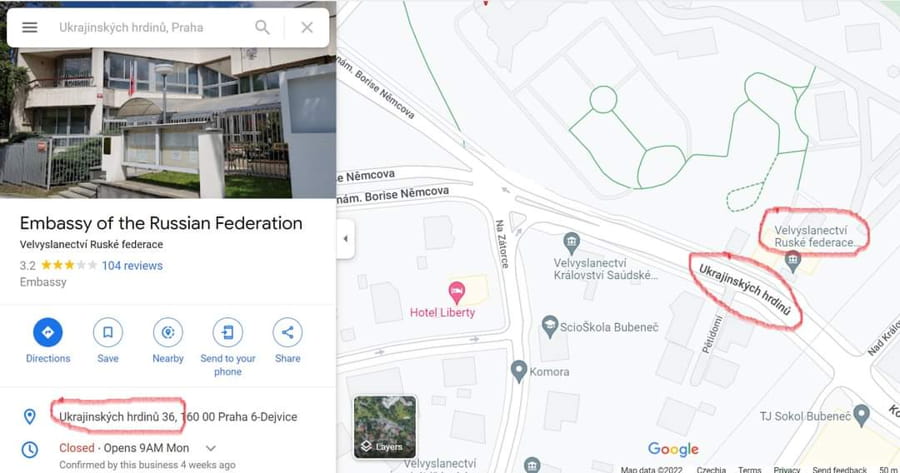
Task: Select the Hotel Liberty map pin
Action: click(x=456, y=293)
